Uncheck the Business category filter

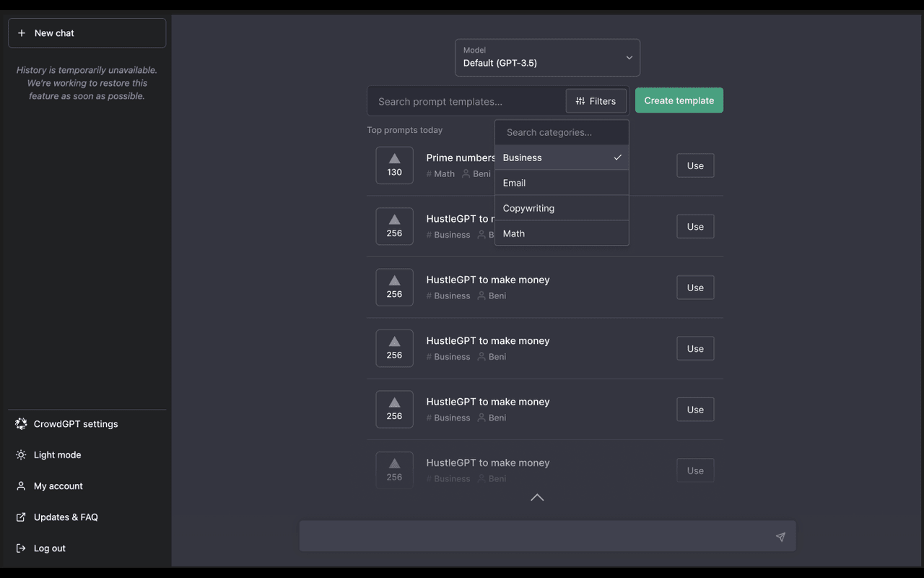pyautogui.click(x=562, y=158)
